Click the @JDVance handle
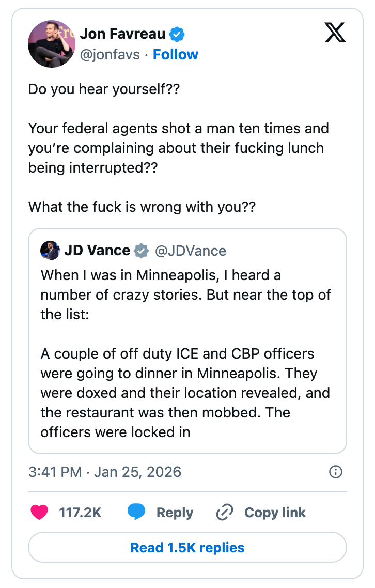Image resolution: width=375 pixels, height=588 pixels. 191,251
